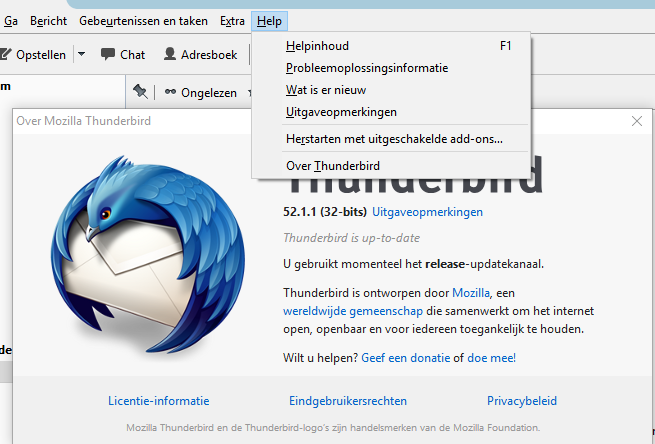The image size is (655, 444).
Task: Open Uitgaveopmerkingen link beside version number
Action: [x=427, y=212]
